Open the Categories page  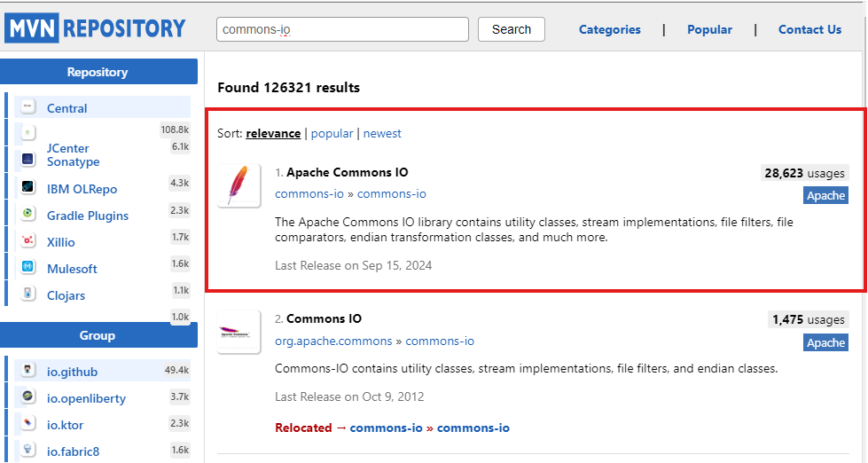[x=609, y=29]
